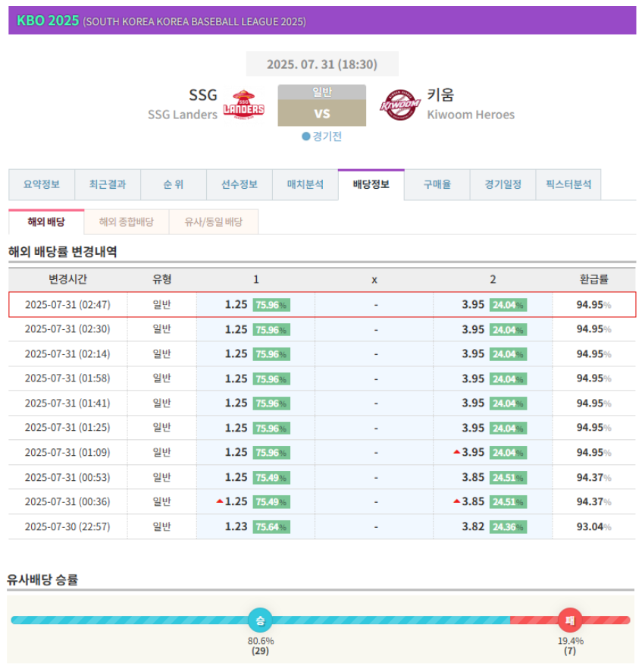Click the row timestamp 2025-07-31 (01:58)
The height and width of the screenshot is (672, 642).
[x=67, y=378]
